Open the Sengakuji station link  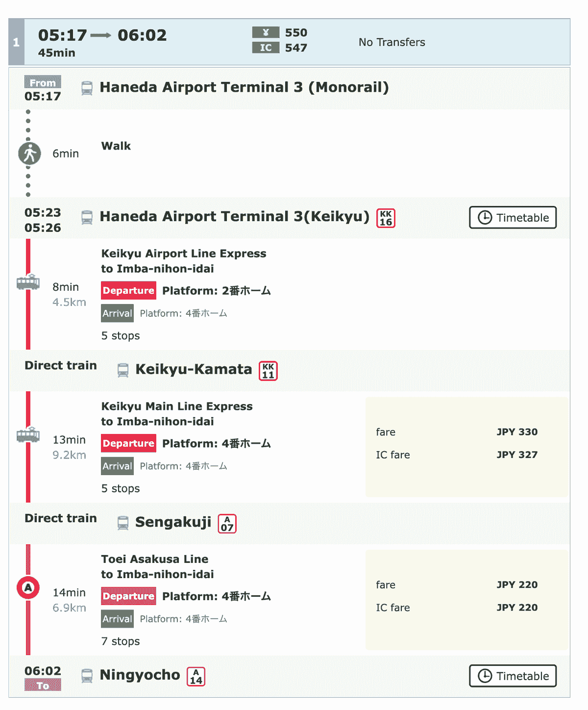(173, 522)
